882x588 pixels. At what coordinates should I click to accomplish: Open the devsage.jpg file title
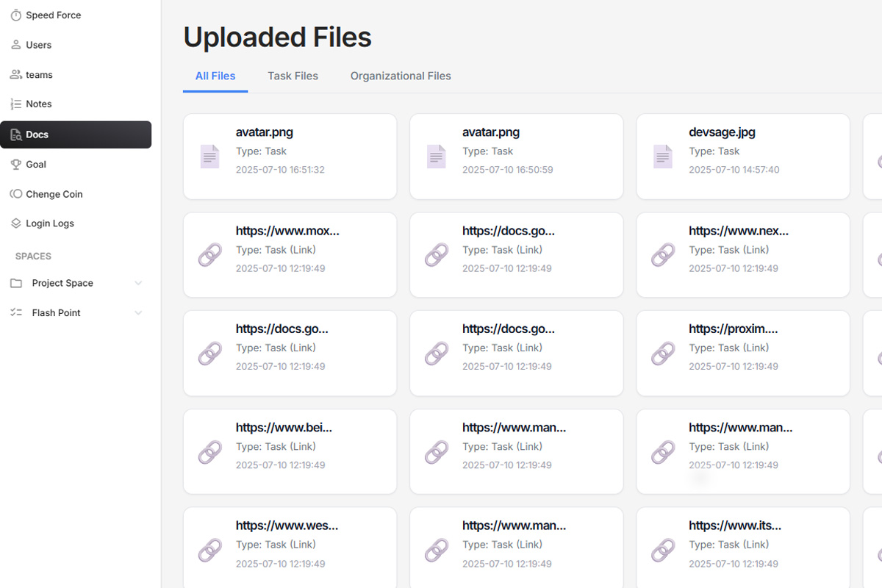[722, 132]
